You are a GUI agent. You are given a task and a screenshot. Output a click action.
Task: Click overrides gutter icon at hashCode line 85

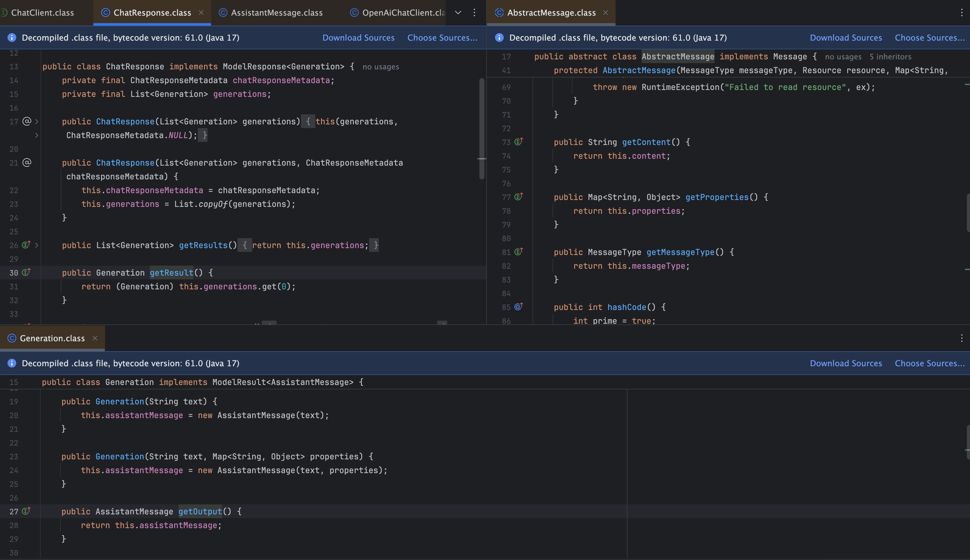(518, 307)
